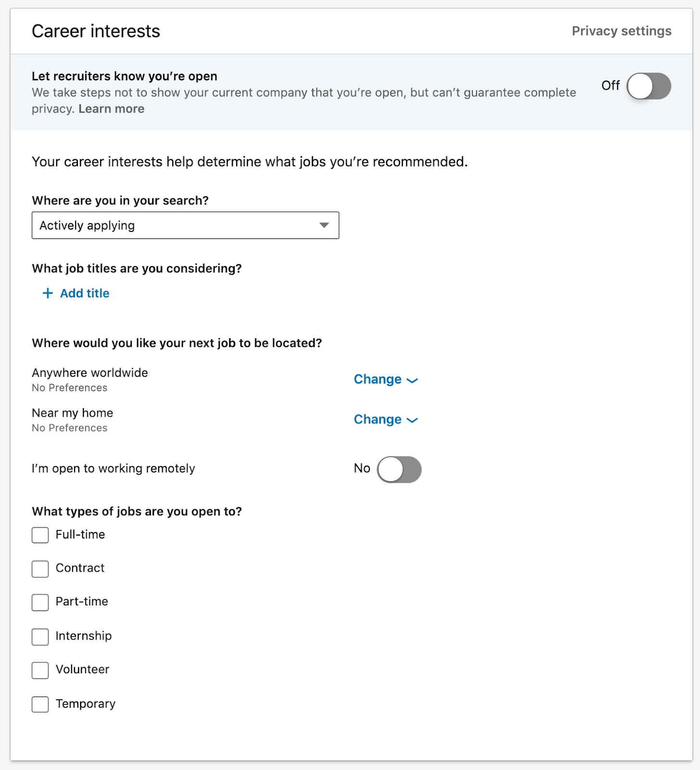Click the Internship label text
This screenshot has width=700, height=770.
(x=84, y=636)
